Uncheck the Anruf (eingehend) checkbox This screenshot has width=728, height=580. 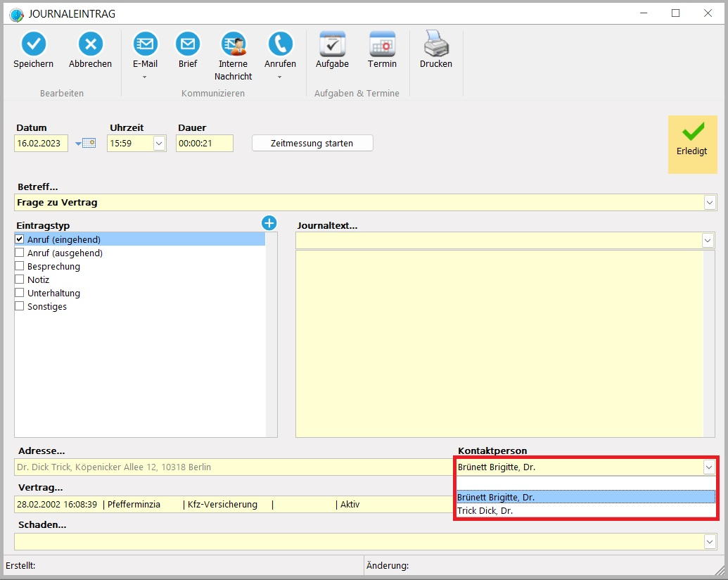[x=20, y=239]
